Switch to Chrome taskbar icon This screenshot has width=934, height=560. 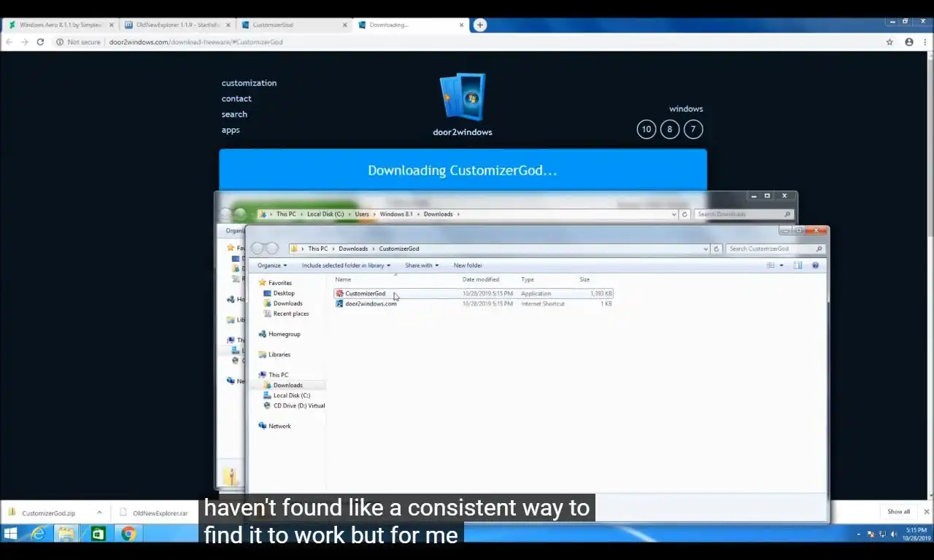(128, 534)
